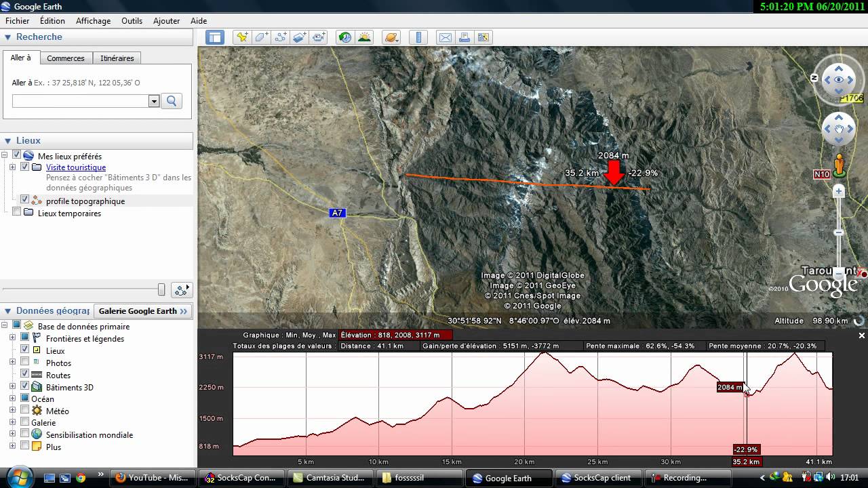The width and height of the screenshot is (868, 488).
Task: Collapse Base de données primaire tree
Action: tap(4, 325)
